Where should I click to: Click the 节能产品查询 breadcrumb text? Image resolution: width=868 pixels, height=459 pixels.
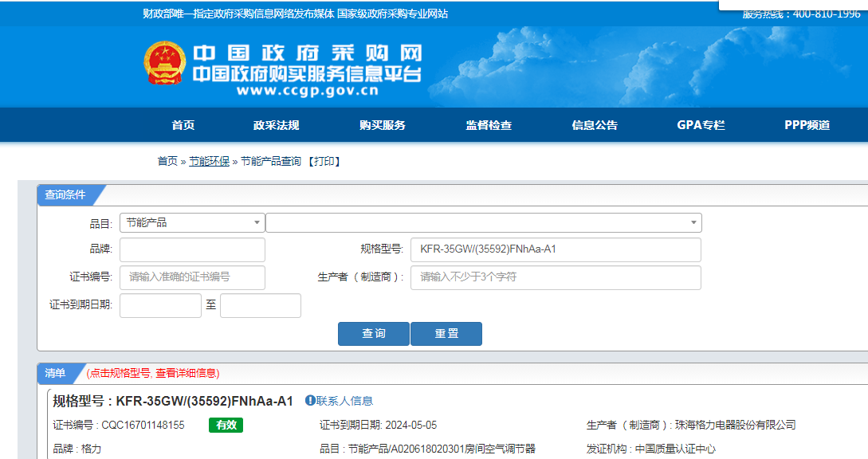click(x=271, y=161)
